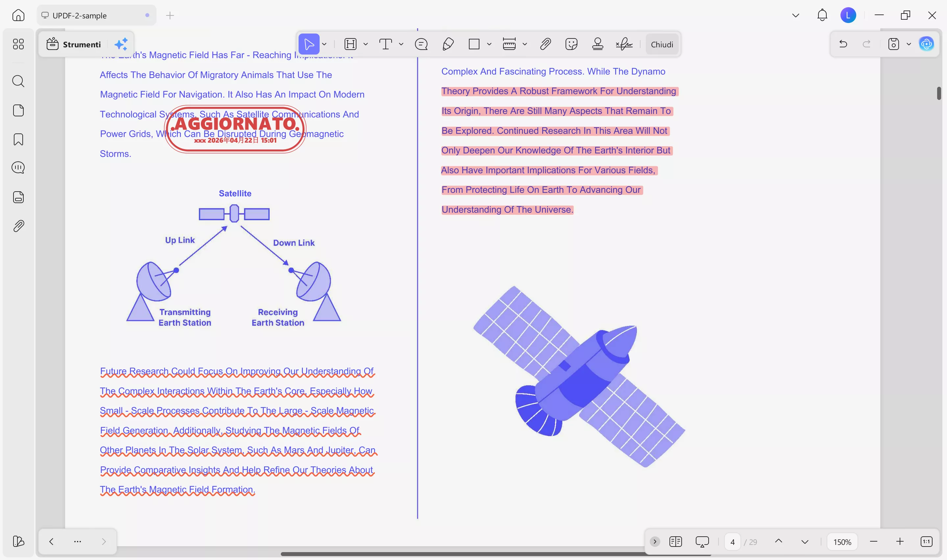Select the Signature tool

(623, 44)
